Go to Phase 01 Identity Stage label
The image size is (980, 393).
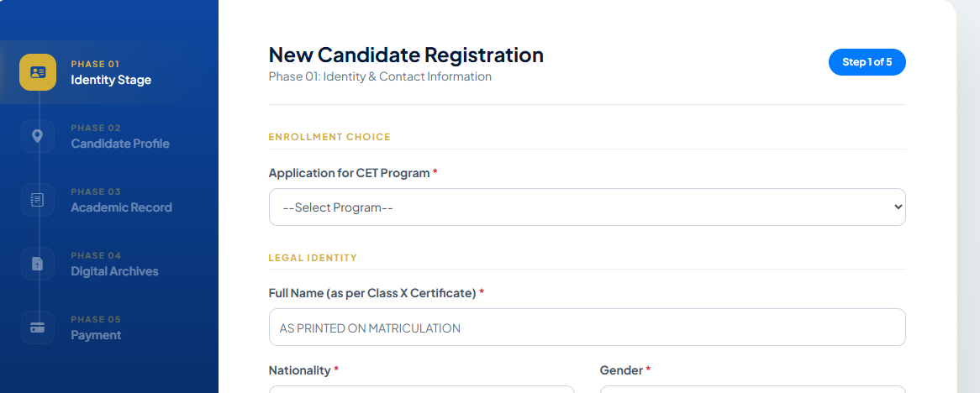point(110,80)
